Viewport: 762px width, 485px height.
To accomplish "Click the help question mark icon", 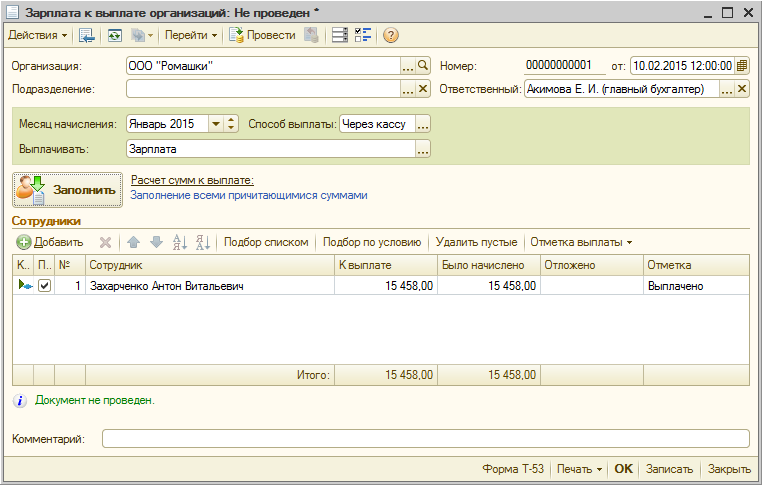I will point(390,35).
